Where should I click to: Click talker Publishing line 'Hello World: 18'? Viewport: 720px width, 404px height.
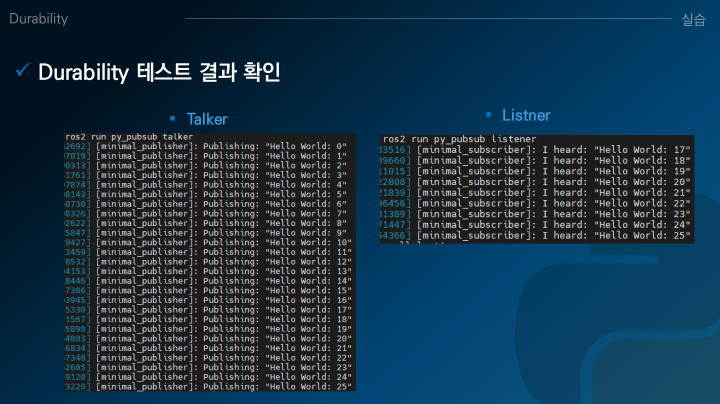(x=208, y=320)
